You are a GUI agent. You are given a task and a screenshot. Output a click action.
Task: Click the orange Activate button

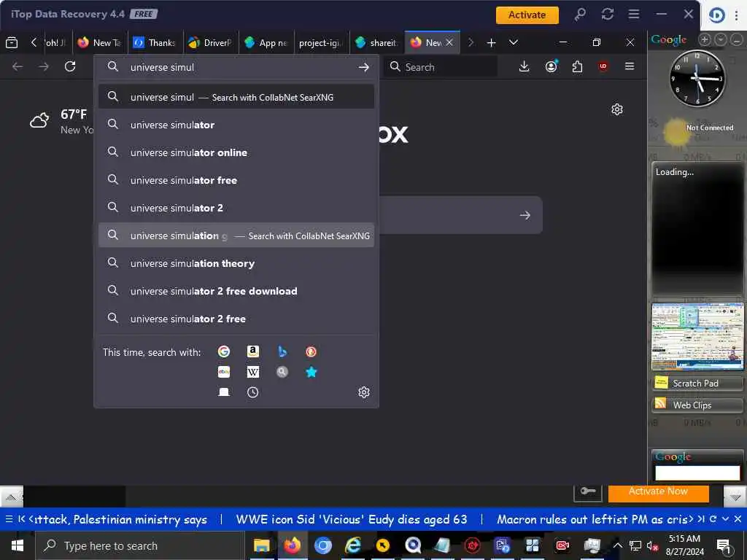point(527,15)
